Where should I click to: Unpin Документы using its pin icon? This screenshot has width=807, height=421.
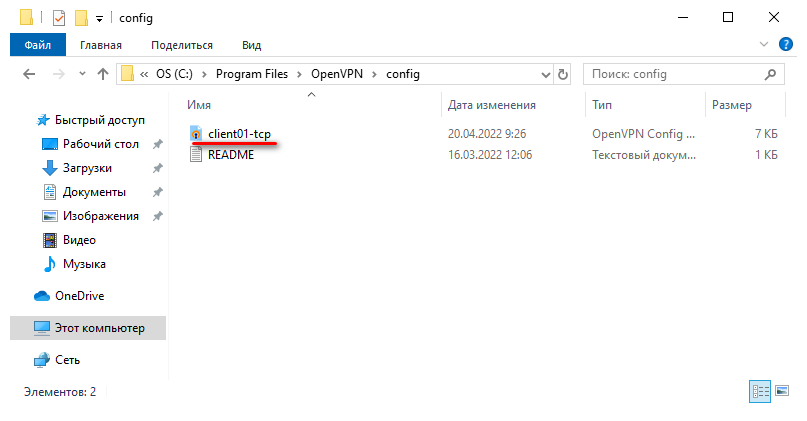pos(157,192)
